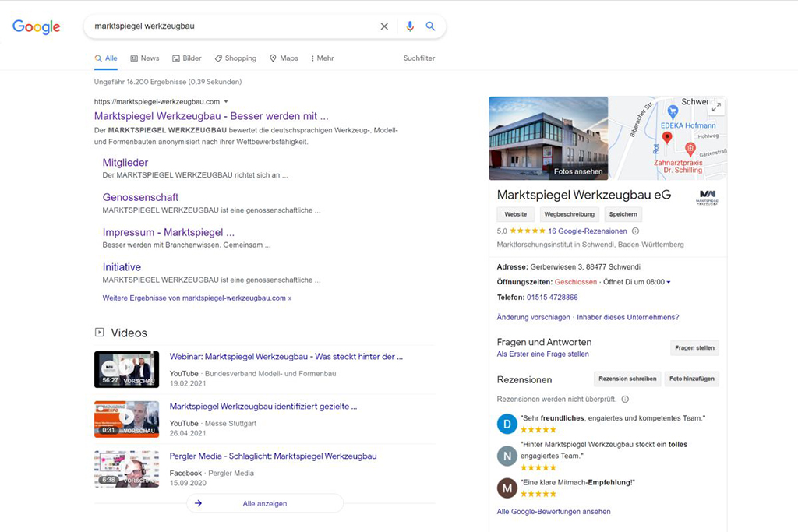Select the Alle search tab

106,58
